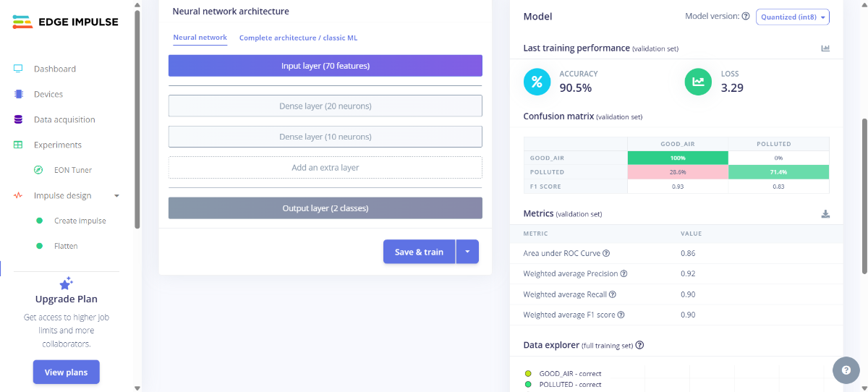Viewport: 868px width, 392px height.
Task: Expand the Save & train options arrow
Action: (467, 252)
